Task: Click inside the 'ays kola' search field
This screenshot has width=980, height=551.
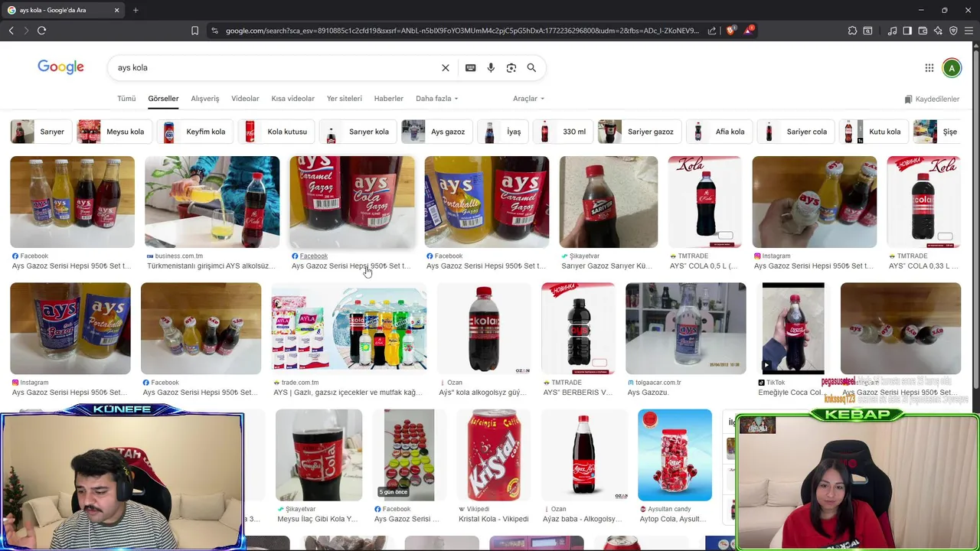Action: tap(276, 68)
